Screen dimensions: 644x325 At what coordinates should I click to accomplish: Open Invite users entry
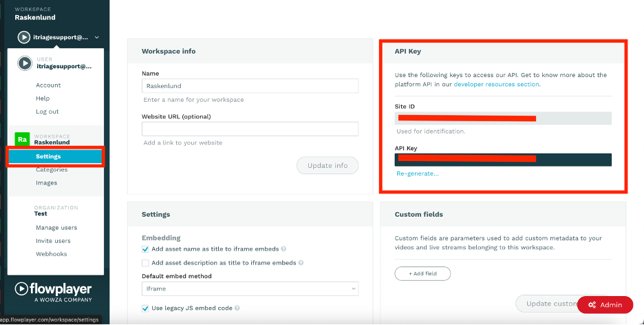(x=53, y=241)
